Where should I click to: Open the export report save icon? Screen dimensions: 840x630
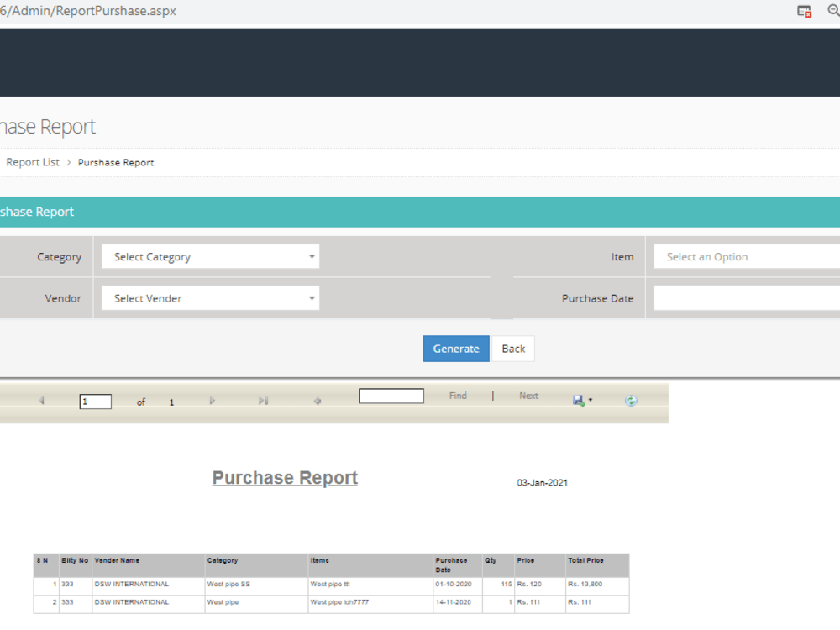pos(578,401)
